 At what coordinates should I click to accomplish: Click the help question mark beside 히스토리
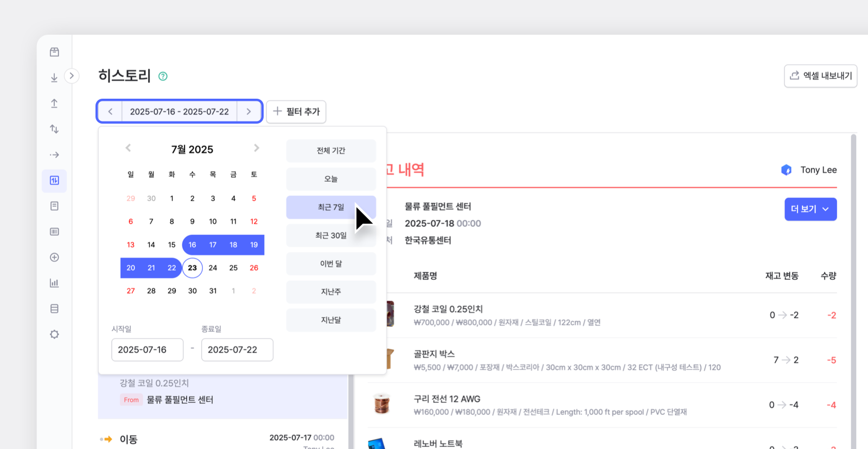click(x=163, y=76)
